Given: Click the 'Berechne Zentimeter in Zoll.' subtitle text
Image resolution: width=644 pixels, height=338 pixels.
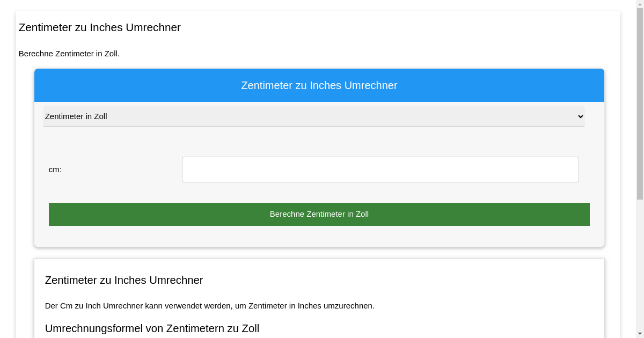Looking at the screenshot, I should tap(69, 54).
